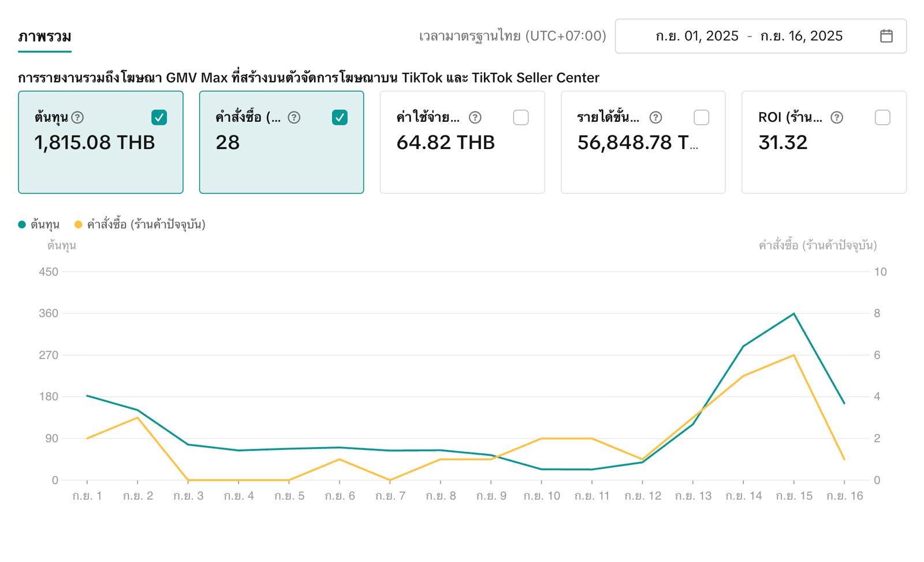Click the teal ต้นทุน legend dot
The image size is (924, 562).
click(x=22, y=225)
